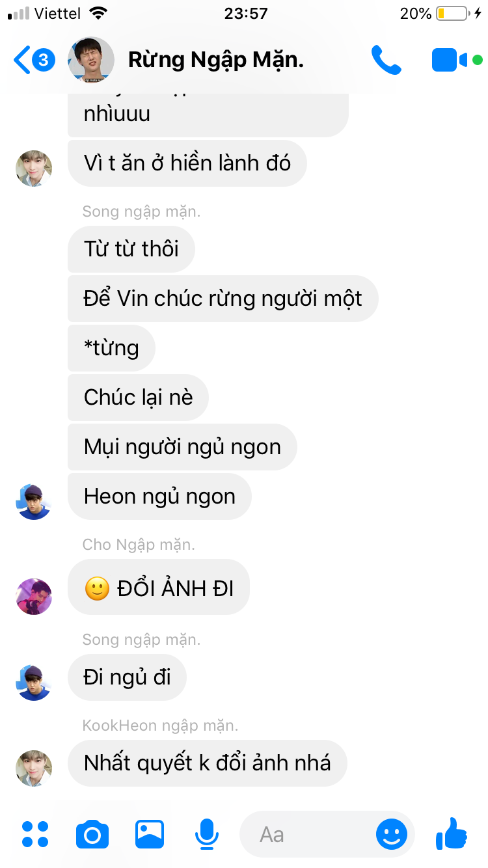Viewport: 488px width, 868px height.
Task: Open the camera to take a photo
Action: (x=92, y=834)
